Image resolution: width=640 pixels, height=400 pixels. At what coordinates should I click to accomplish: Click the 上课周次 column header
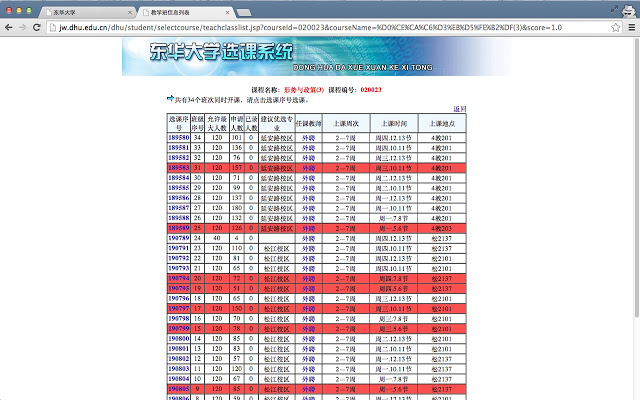(346, 123)
